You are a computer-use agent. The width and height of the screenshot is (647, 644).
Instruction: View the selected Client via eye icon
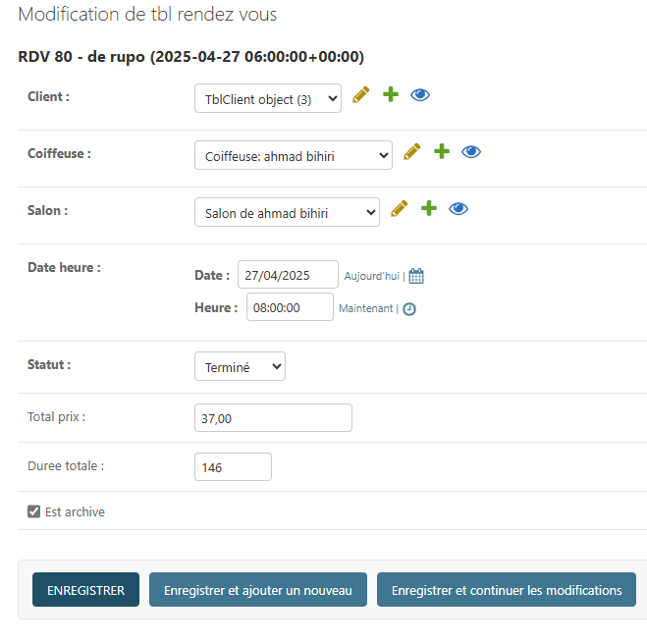(420, 95)
